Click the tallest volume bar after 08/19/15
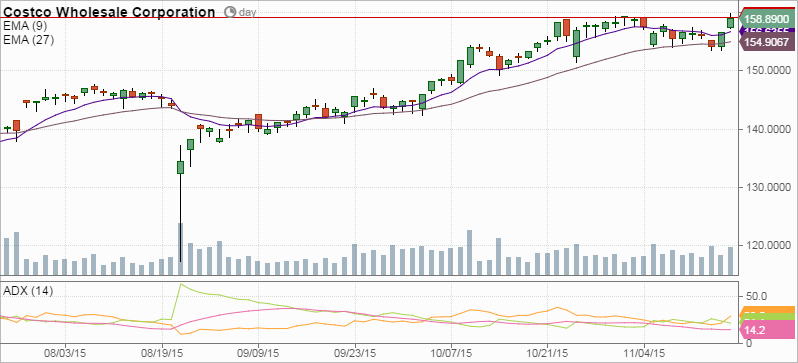798x363 pixels. click(x=181, y=249)
